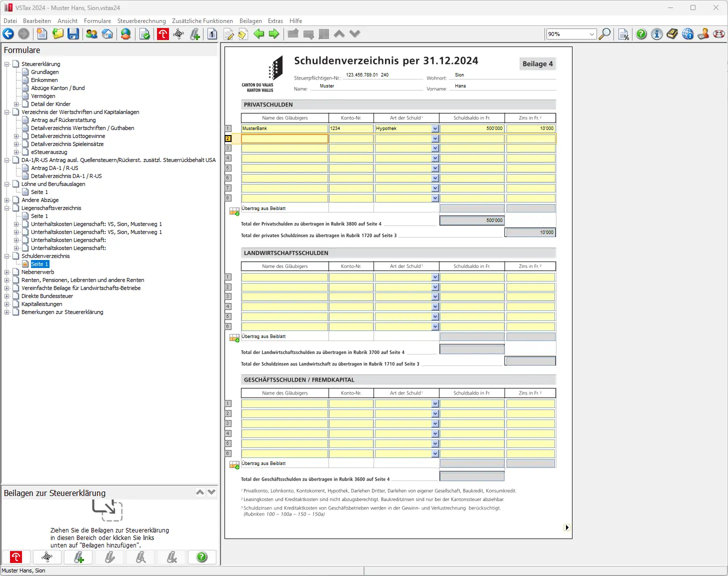Screen dimensions: 728x576
Task: Expand the Nebenerwerb tree node
Action: [x=7, y=272]
